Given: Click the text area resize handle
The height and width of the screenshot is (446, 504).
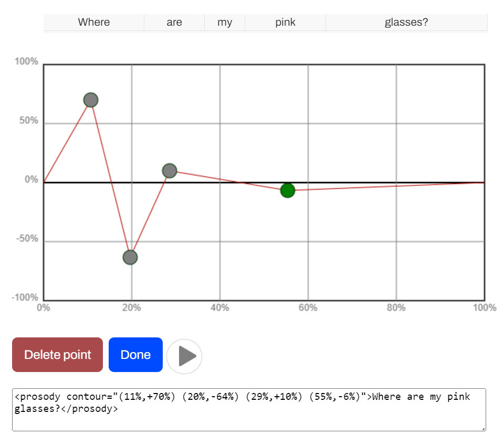Looking at the screenshot, I should (483, 429).
